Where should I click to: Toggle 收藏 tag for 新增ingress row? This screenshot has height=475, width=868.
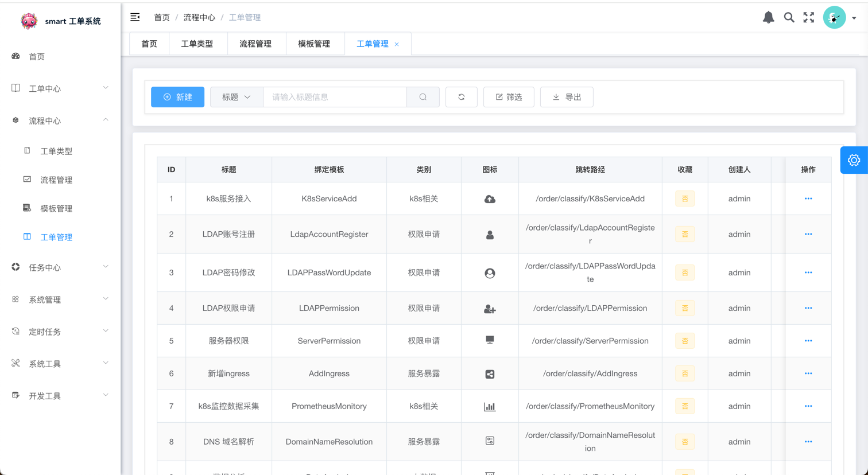pos(685,373)
